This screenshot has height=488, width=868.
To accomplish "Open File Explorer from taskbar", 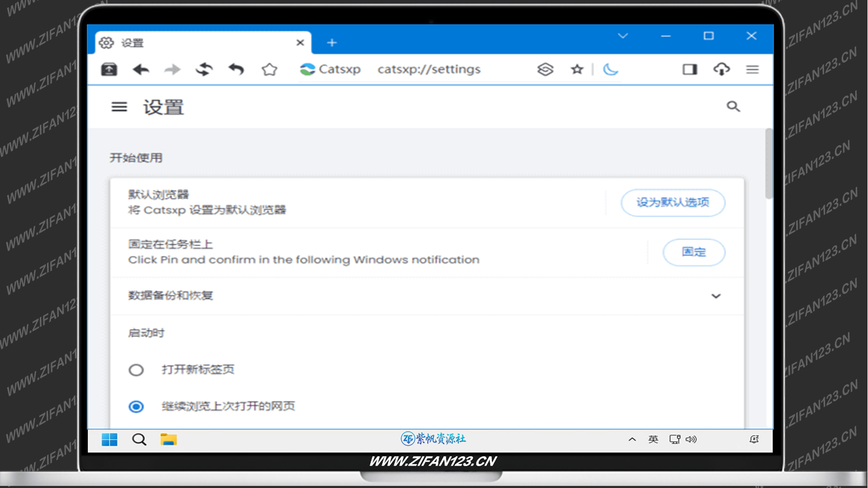I will point(168,439).
